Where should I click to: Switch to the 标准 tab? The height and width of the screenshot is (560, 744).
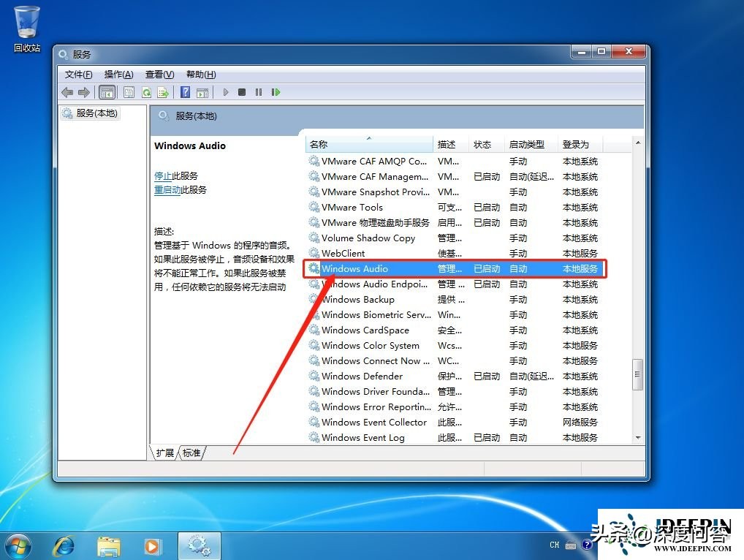pos(191,453)
